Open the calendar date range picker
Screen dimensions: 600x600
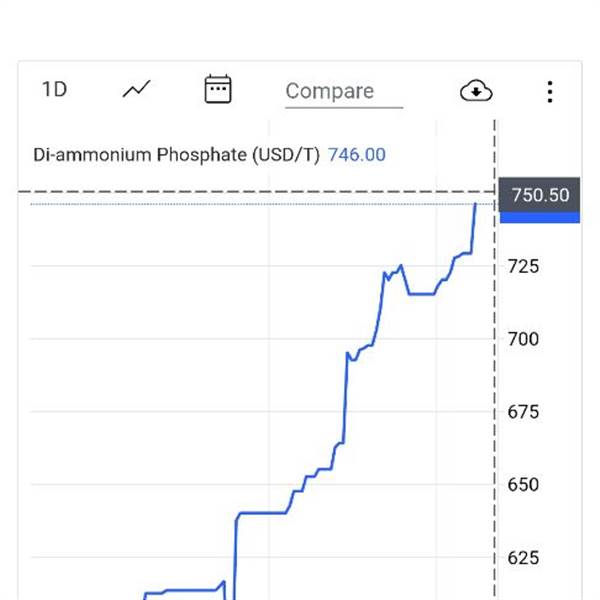218,89
